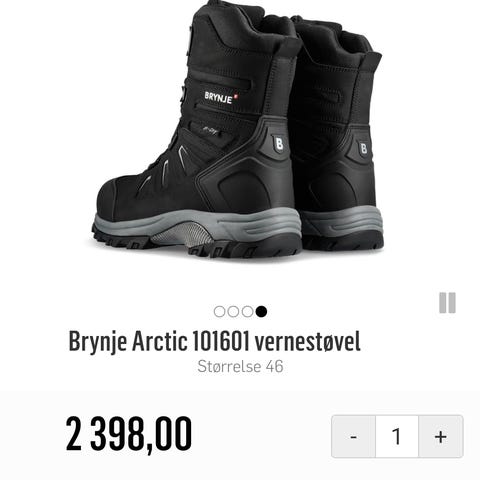
Task: Show the second carousel image
Action: 233,312
